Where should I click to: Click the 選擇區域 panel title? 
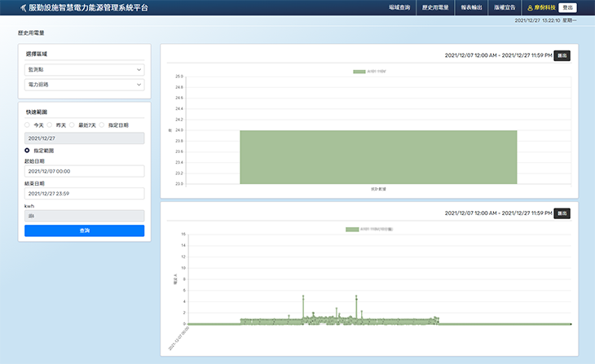click(x=37, y=55)
